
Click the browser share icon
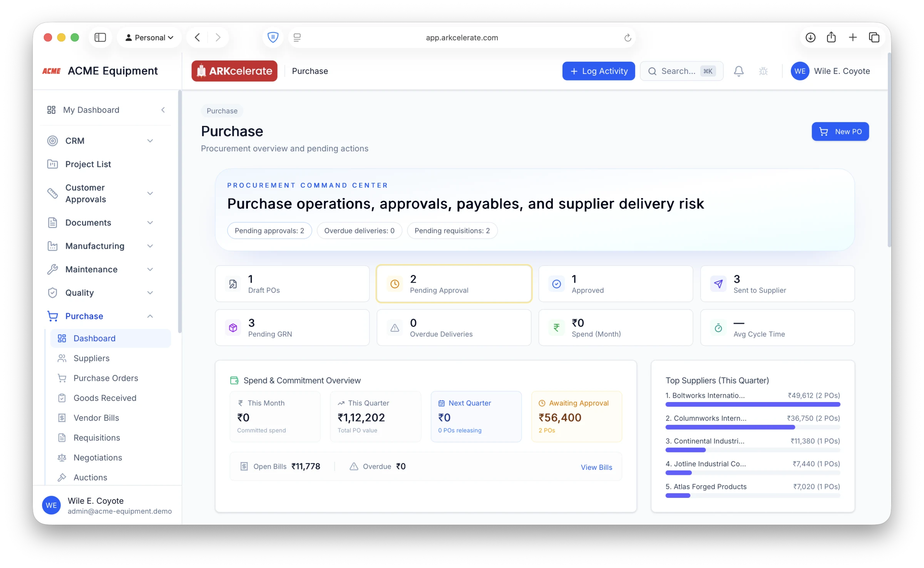[831, 37]
